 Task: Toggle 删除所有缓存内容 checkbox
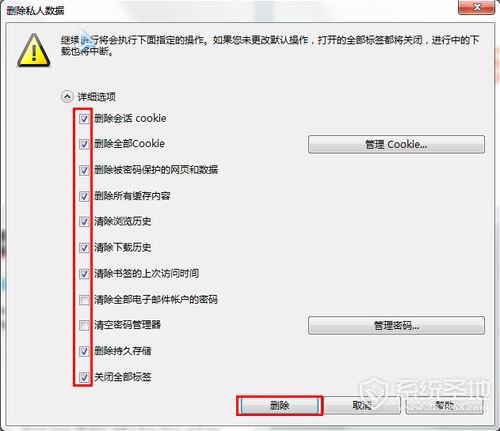pyautogui.click(x=84, y=196)
